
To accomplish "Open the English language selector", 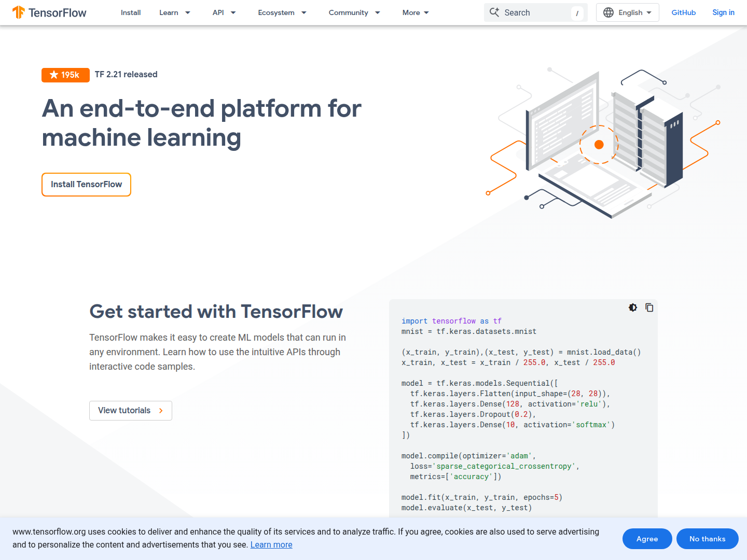I will [x=628, y=12].
